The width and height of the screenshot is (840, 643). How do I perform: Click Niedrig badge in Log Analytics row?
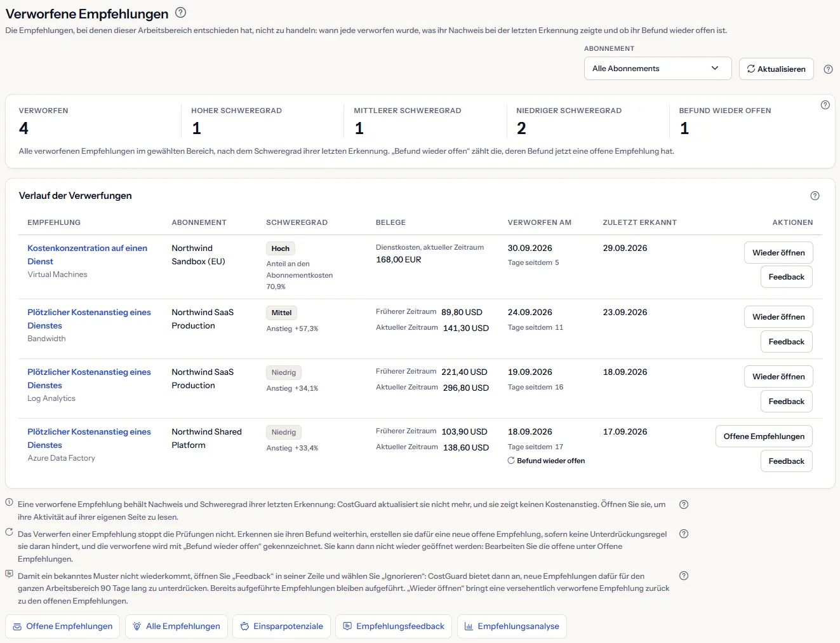pos(284,372)
